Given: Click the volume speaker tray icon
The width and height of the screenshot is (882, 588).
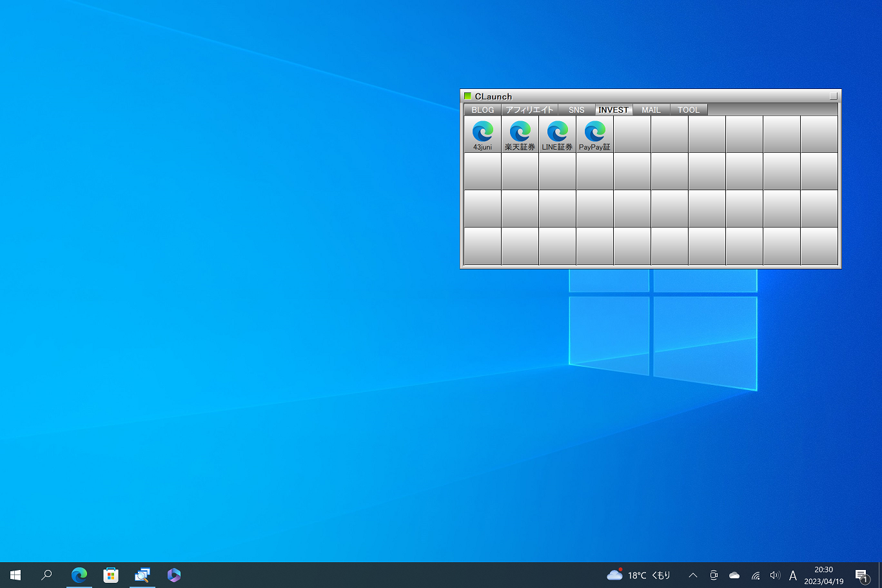Looking at the screenshot, I should (775, 575).
